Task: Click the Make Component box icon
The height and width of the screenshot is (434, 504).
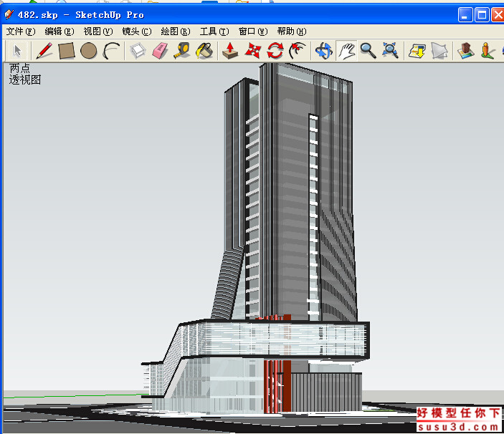Action: click(138, 51)
